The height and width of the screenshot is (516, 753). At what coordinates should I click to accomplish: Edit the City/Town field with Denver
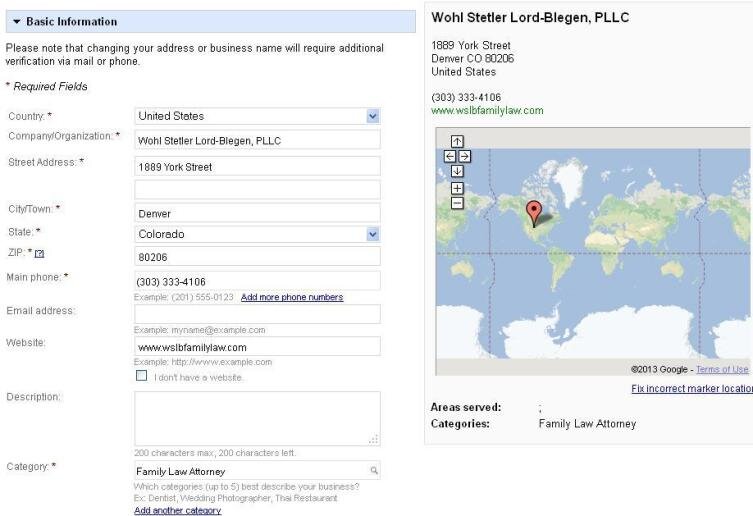(x=257, y=213)
